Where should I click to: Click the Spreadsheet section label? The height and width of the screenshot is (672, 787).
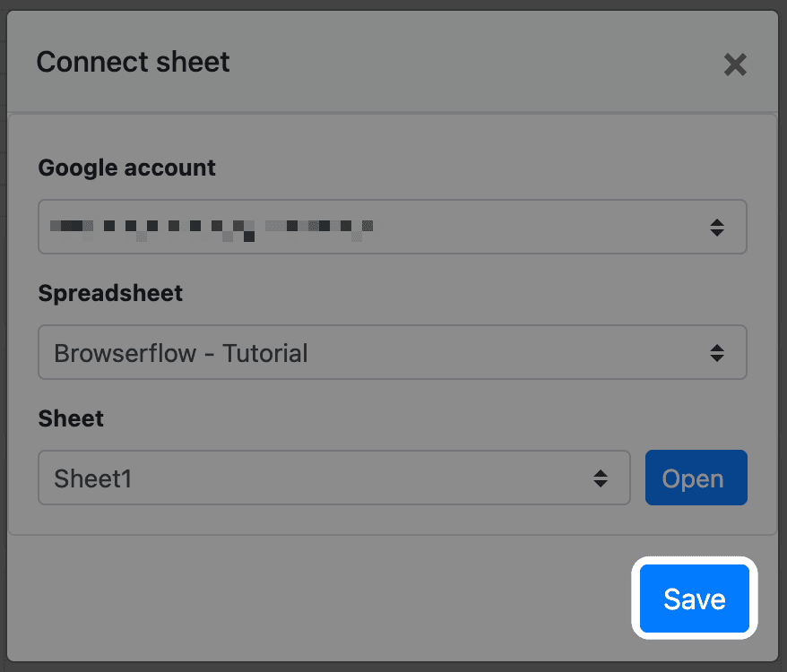[110, 293]
